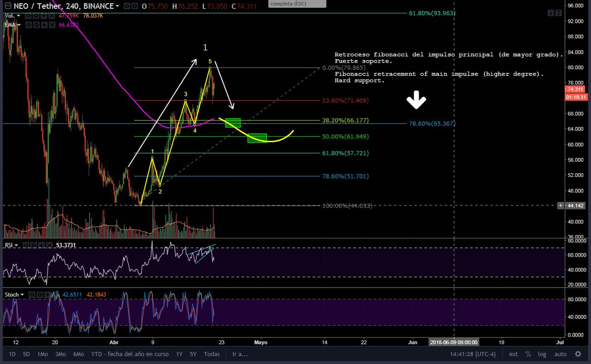Expand the RSI indicator dropdown arrow
This screenshot has height=364, width=591.
16,245
